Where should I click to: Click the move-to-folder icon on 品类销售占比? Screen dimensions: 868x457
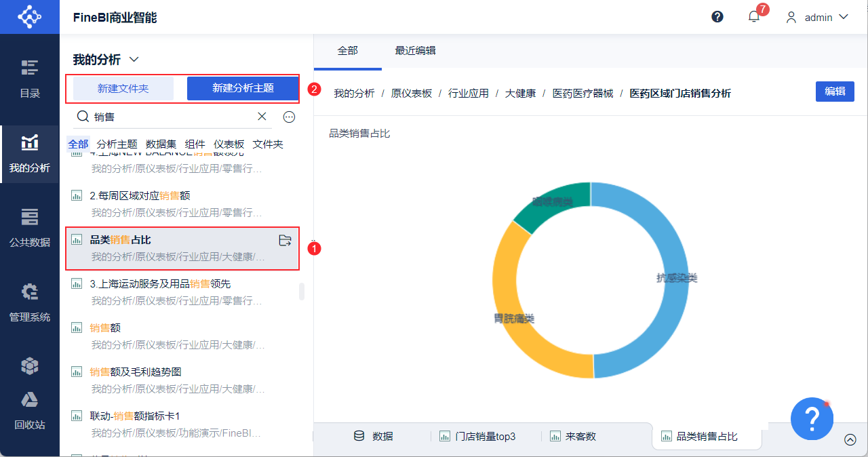click(285, 240)
